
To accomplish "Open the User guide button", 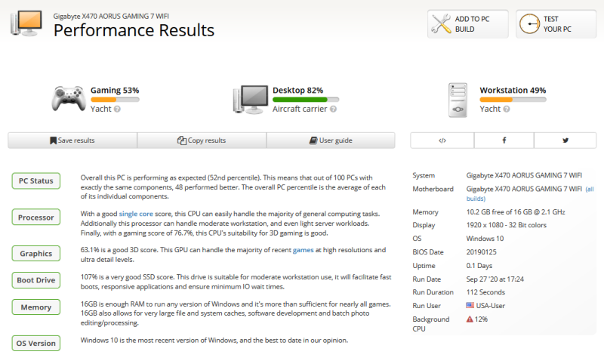I will pos(331,140).
